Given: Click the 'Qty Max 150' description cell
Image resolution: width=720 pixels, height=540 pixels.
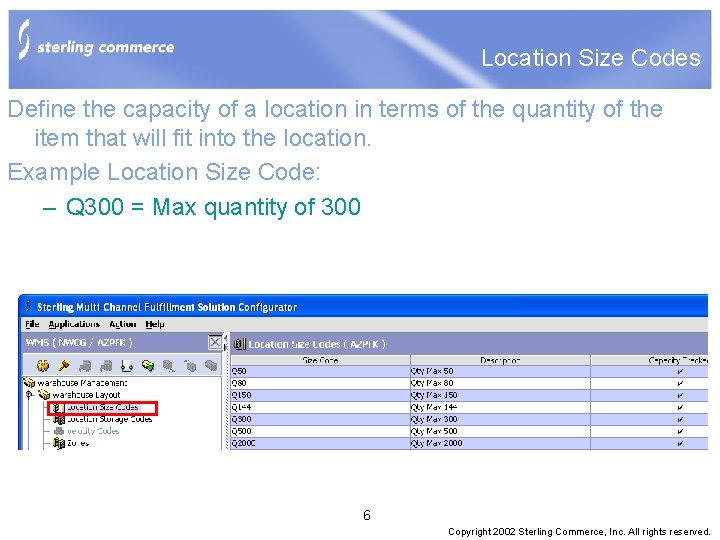Looking at the screenshot, I should click(x=500, y=395).
